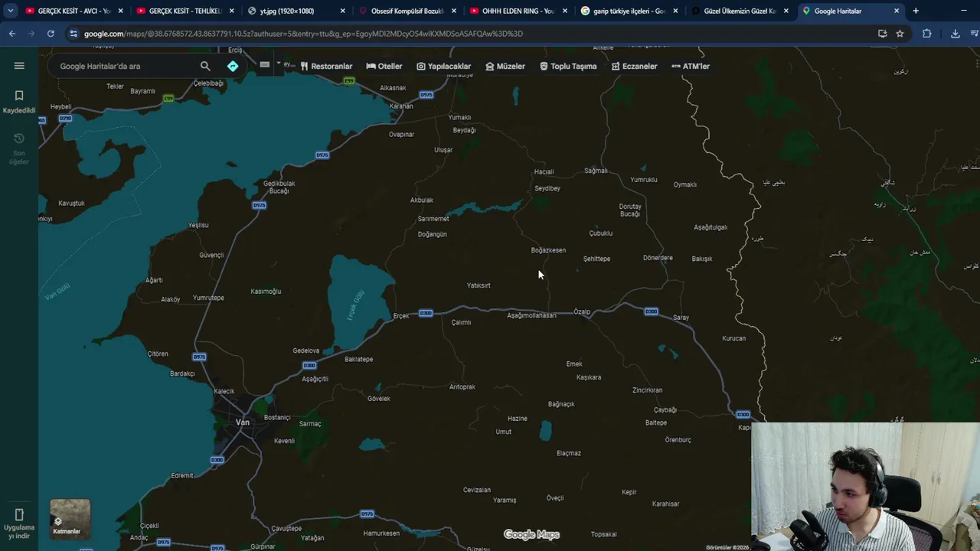Screen dimensions: 980x551
Task: Click the Gedelova village label
Action: click(x=305, y=350)
